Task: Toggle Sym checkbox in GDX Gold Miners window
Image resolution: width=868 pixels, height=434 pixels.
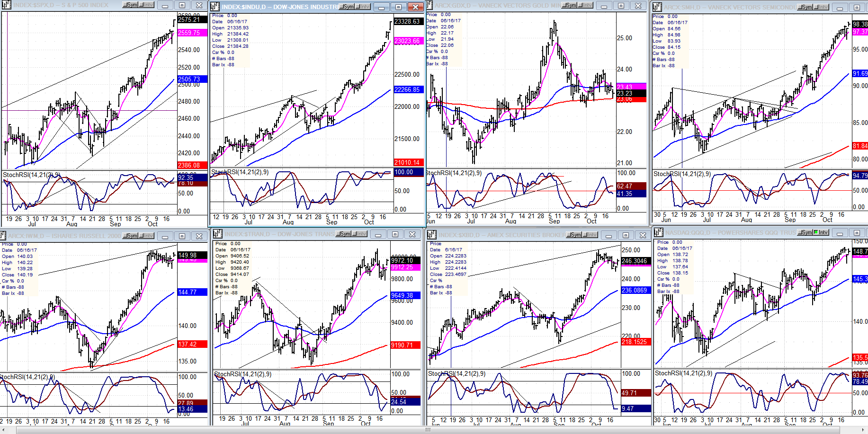Action: click(x=569, y=5)
